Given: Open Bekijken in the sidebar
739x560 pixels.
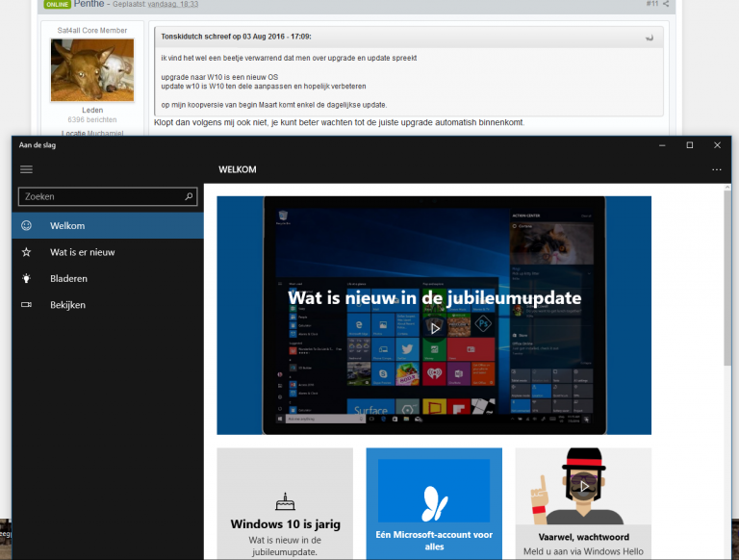Looking at the screenshot, I should point(67,305).
